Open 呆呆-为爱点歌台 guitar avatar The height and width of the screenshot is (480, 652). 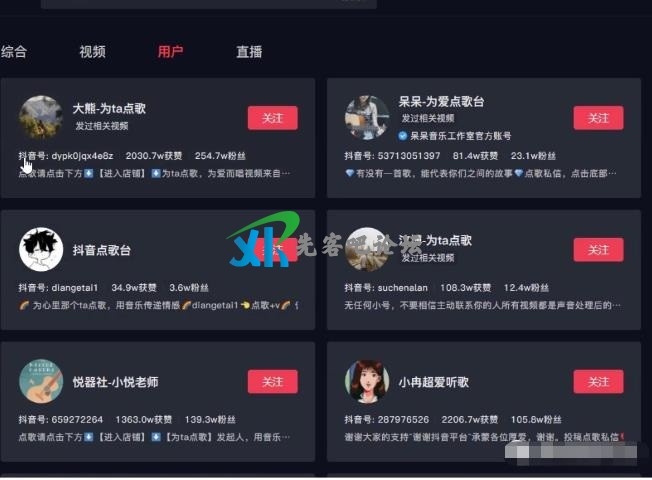tap(367, 118)
